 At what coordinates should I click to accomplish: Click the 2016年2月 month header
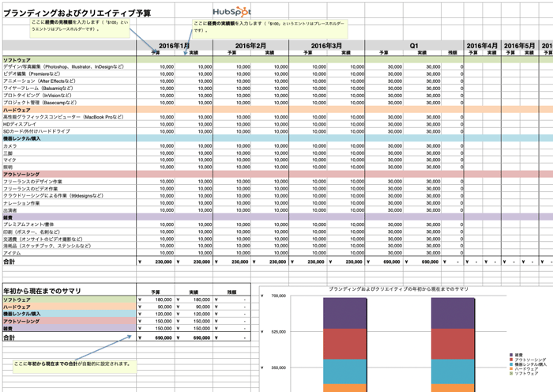250,46
